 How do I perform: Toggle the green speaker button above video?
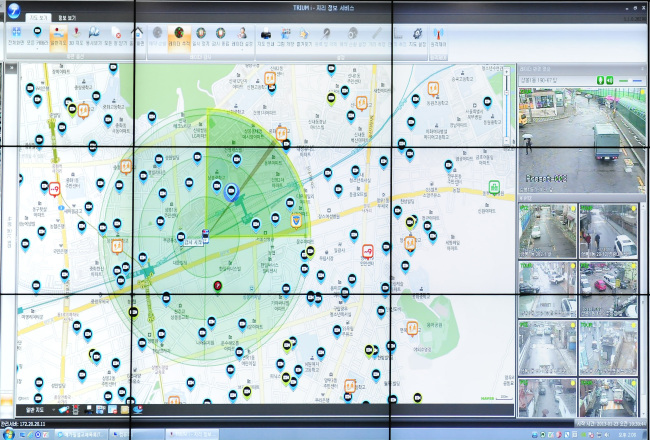609,80
